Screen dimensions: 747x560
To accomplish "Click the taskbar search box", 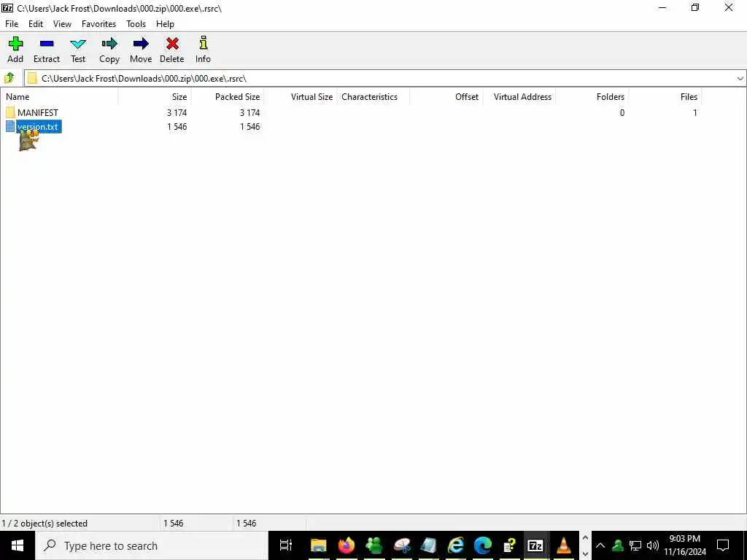I will coord(152,545).
